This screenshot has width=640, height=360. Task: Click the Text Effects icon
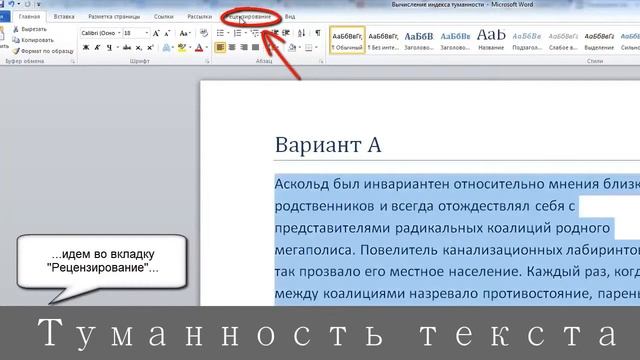[x=166, y=48]
